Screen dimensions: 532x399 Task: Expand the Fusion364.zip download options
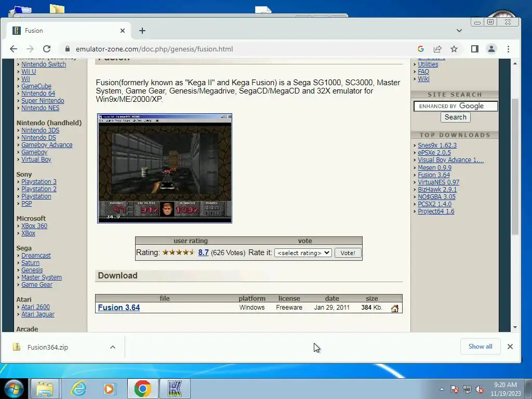click(113, 347)
